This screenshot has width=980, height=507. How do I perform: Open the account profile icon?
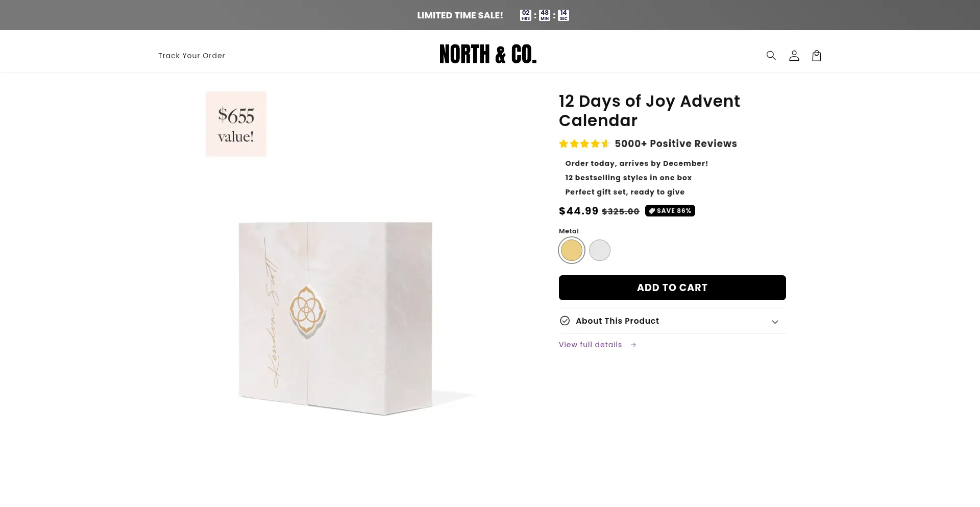click(x=794, y=56)
